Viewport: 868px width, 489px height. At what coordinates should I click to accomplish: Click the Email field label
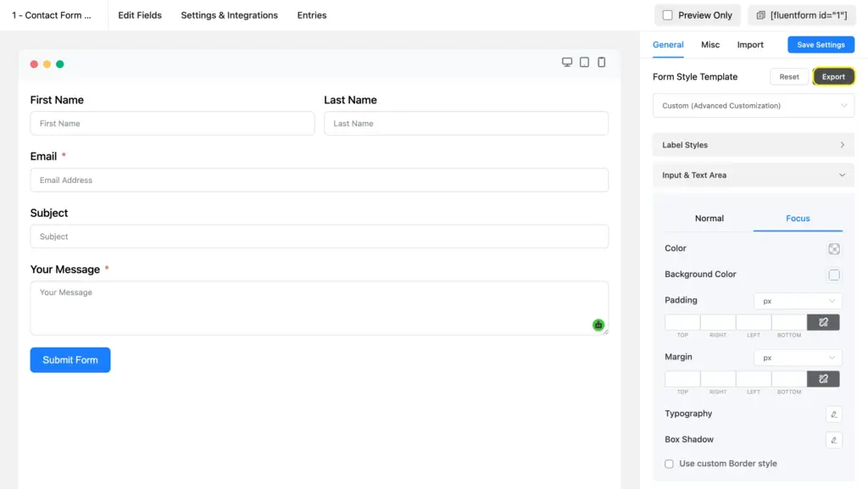click(43, 157)
